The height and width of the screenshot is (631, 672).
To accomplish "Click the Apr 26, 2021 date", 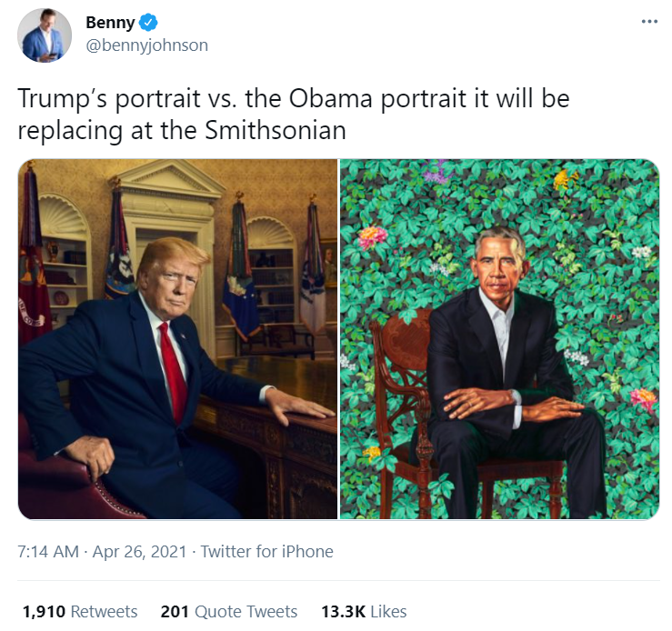I will coord(139,552).
